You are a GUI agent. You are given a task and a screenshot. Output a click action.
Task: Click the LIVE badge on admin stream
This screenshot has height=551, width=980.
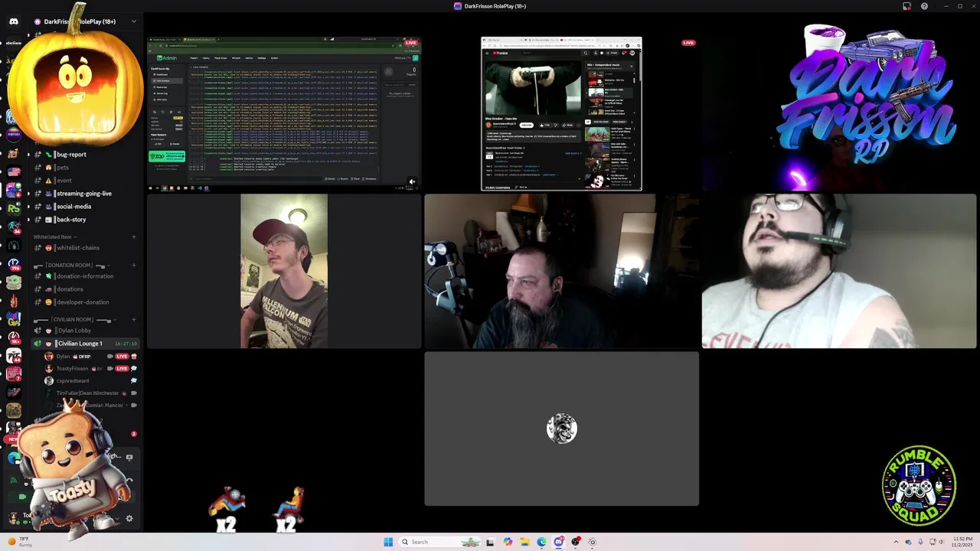tap(411, 43)
